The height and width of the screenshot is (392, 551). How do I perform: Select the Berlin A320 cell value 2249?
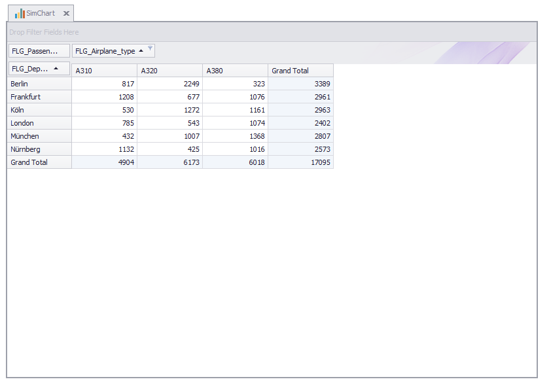click(169, 84)
